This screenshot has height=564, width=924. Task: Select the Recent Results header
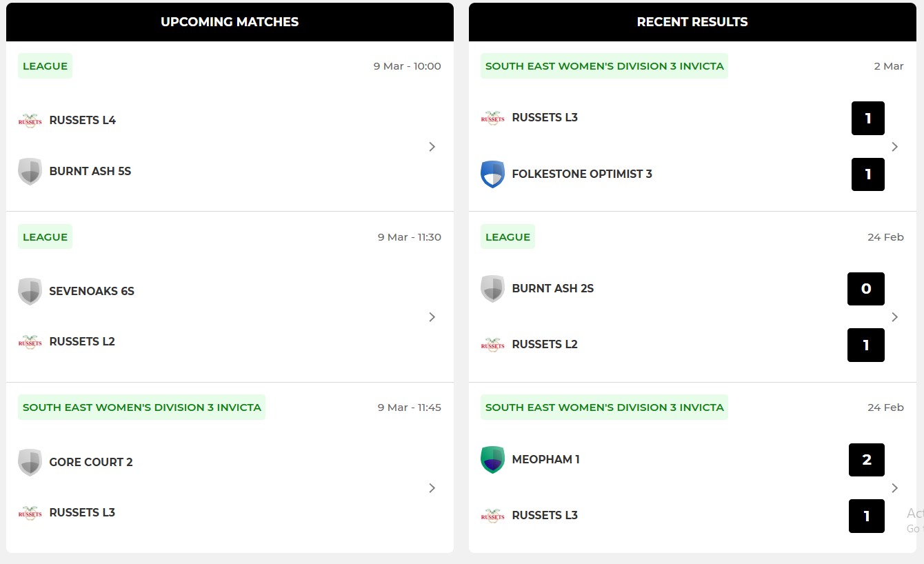[692, 22]
